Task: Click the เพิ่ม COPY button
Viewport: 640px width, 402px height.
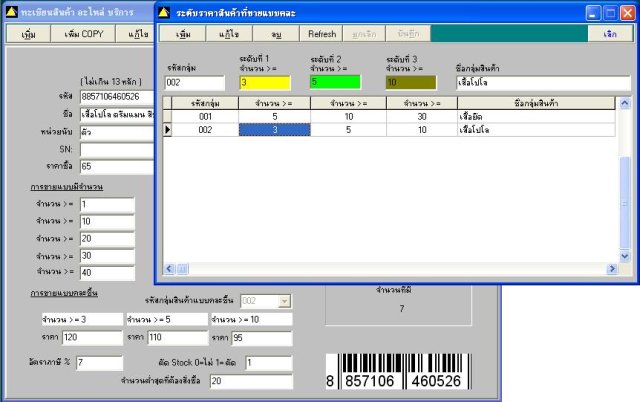Action: 85,34
